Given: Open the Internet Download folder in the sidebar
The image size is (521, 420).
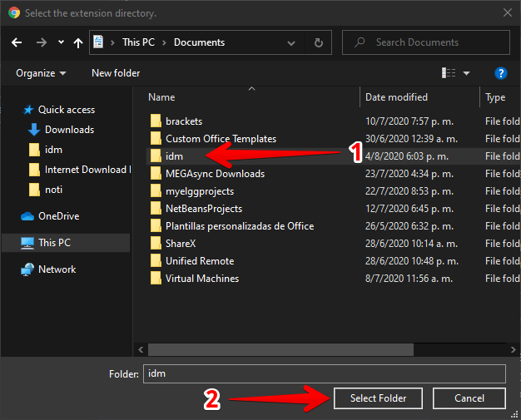Looking at the screenshot, I should [87, 170].
